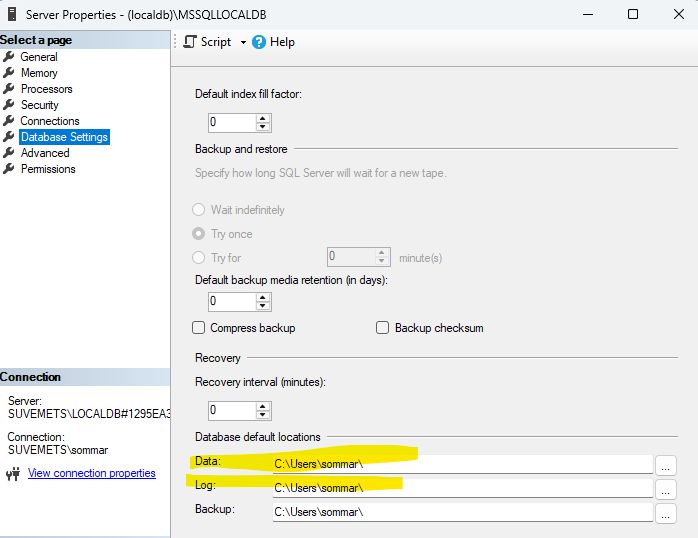Screen dimensions: 698x538
Task: Select the Wait indefinitely radio button
Action: [199, 210]
